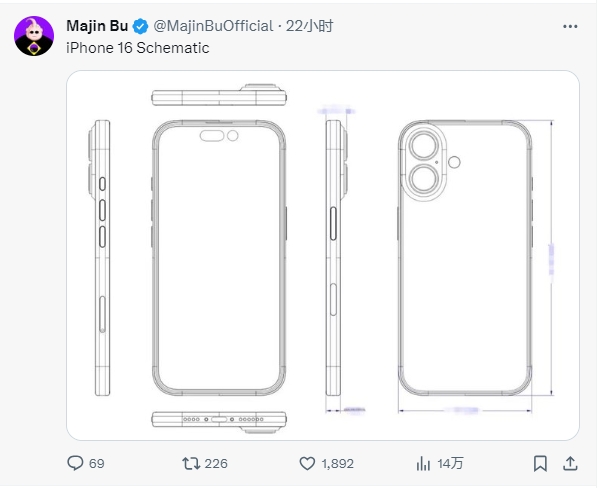Open view analytics bar chart icon
607x488 pixels.
[423, 463]
